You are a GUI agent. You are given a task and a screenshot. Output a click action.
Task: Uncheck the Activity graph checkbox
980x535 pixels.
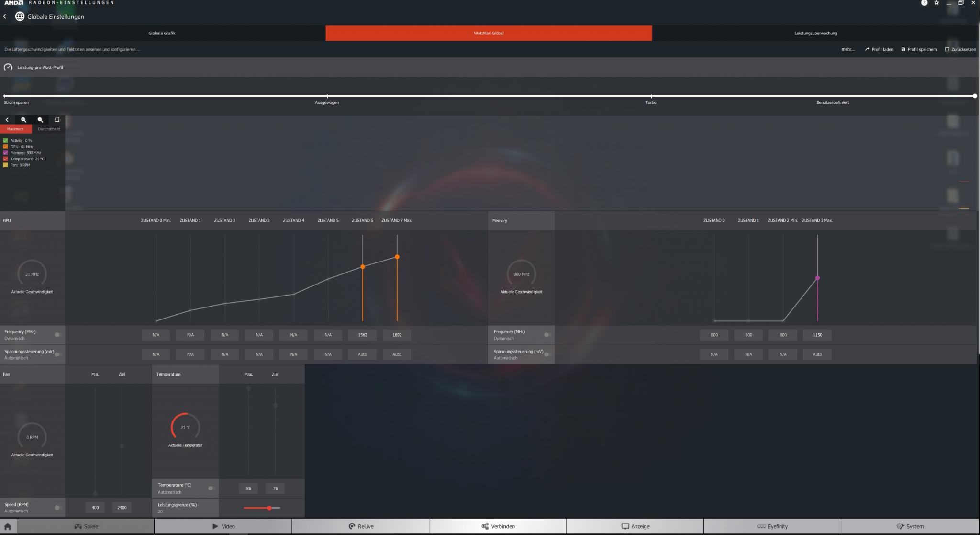point(6,140)
